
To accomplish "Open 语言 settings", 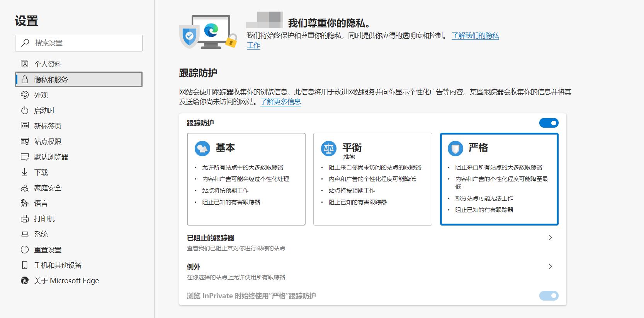I will [79, 203].
